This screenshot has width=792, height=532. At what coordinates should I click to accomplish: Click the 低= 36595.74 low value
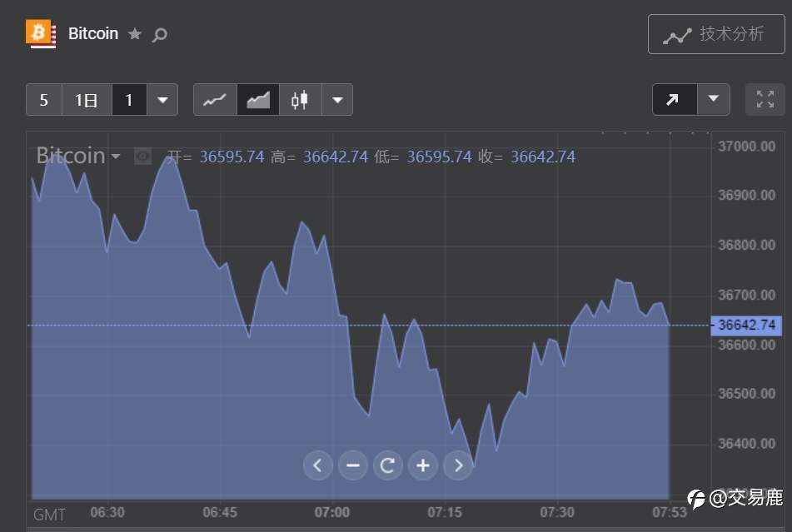pos(423,157)
